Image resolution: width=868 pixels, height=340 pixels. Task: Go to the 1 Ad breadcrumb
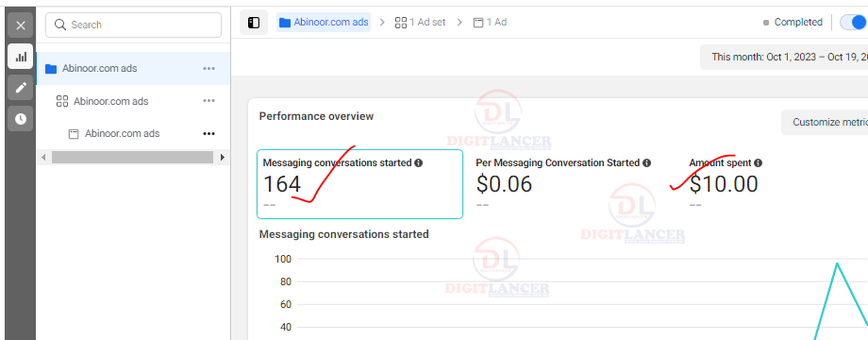tap(490, 22)
